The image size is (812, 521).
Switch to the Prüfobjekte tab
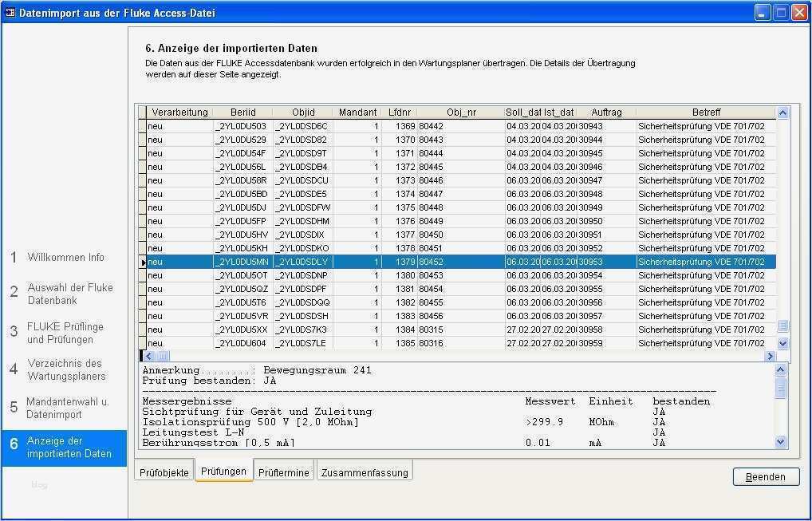(164, 472)
